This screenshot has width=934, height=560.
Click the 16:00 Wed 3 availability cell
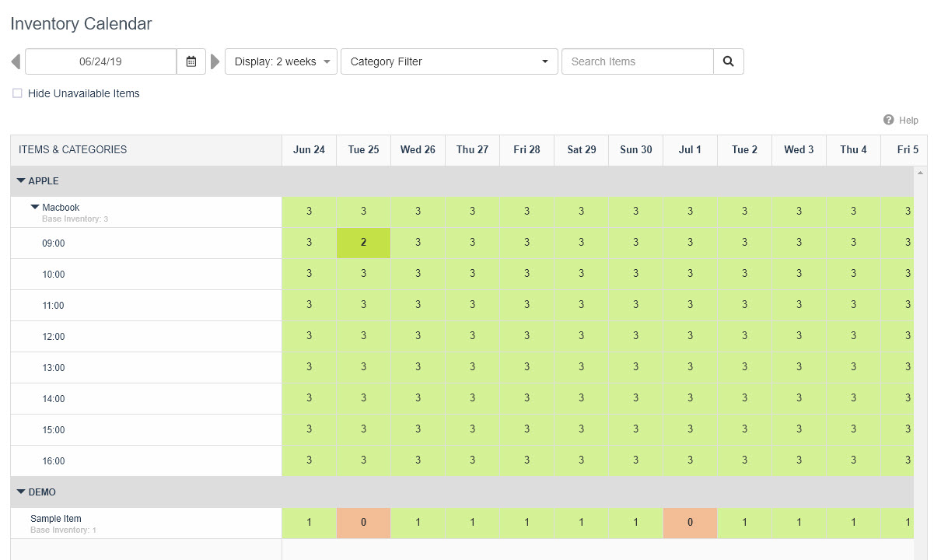click(799, 460)
